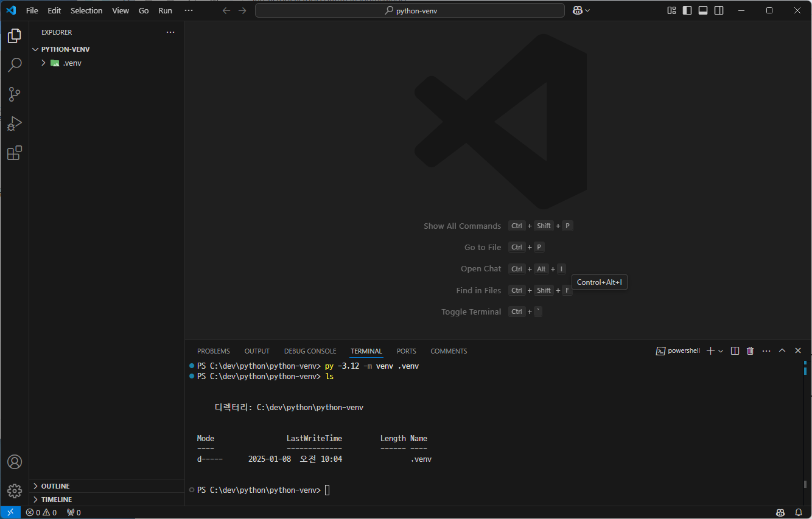
Task: Launch a new terminal with plus icon
Action: (710, 351)
